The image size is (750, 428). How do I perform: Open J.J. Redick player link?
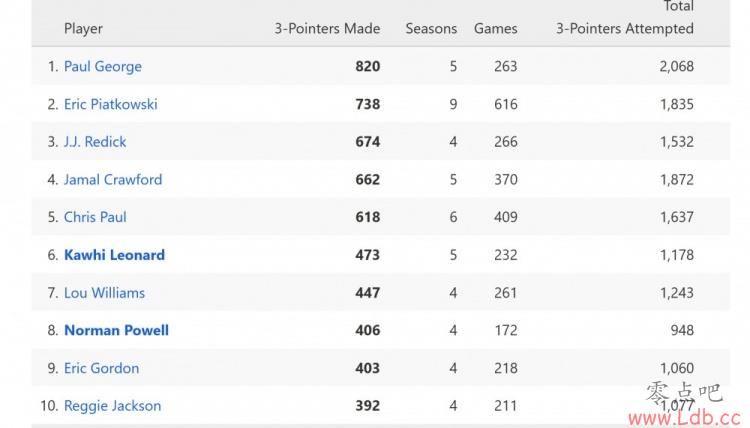coord(95,142)
